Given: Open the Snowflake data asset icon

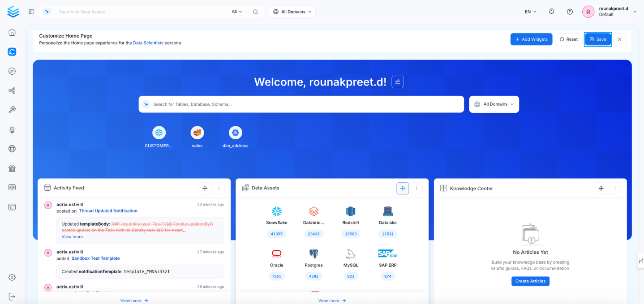Looking at the screenshot, I should (x=277, y=211).
